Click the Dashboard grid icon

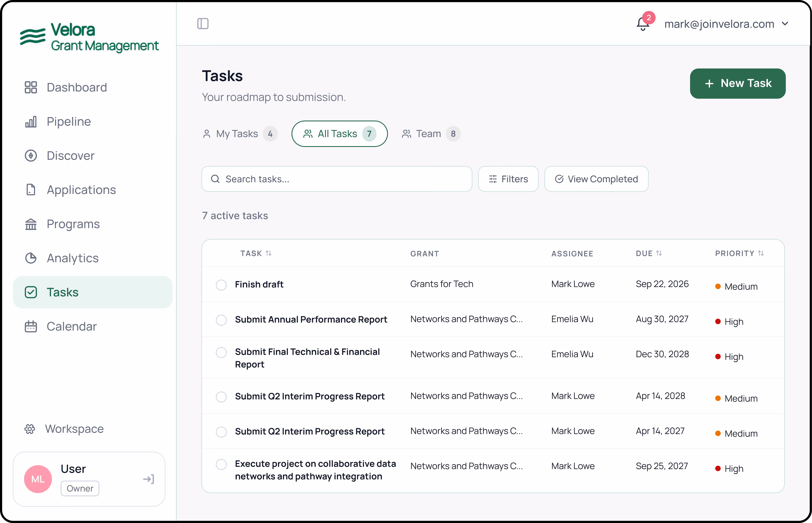31,87
